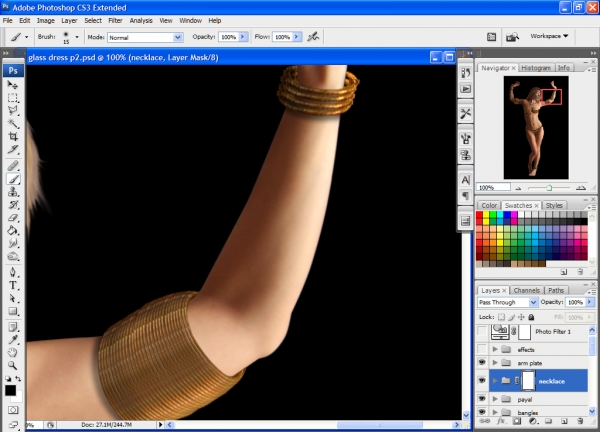Select the Zoom tool

[13, 365]
